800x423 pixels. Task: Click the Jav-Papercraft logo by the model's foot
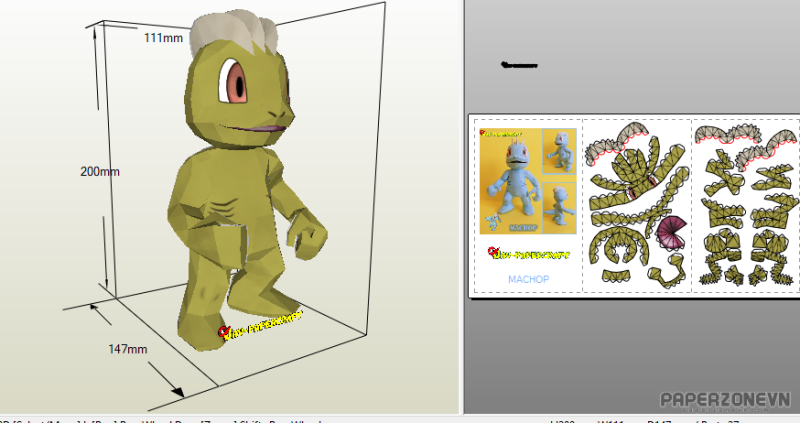coord(260,325)
